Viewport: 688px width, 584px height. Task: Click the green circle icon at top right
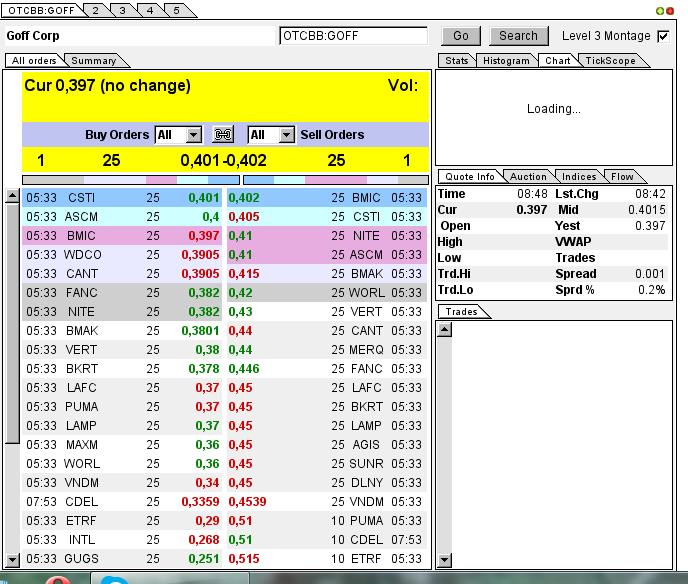click(660, 11)
